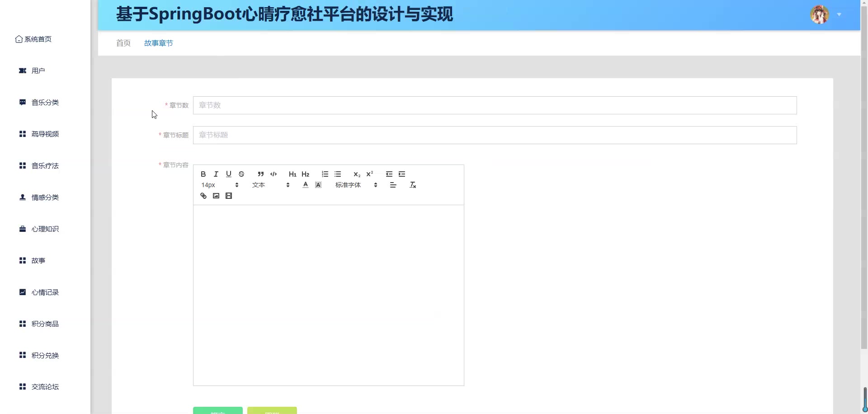The width and height of the screenshot is (868, 414).
Task: Open the 积分商品 sidebar menu
Action: coord(39,324)
